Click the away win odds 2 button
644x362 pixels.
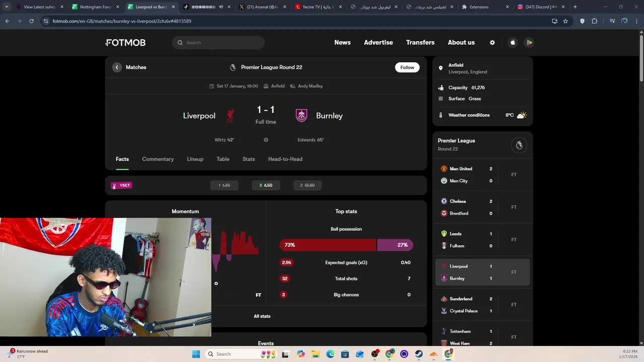307,186
